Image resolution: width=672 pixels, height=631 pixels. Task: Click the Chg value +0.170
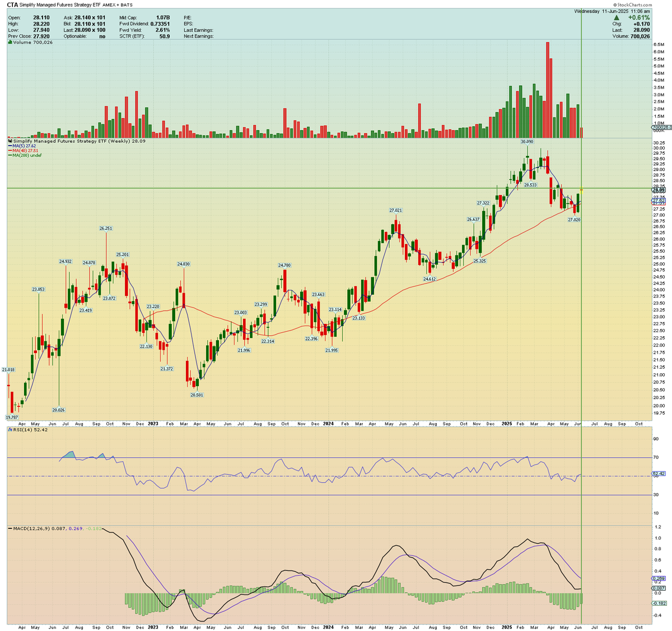point(642,24)
